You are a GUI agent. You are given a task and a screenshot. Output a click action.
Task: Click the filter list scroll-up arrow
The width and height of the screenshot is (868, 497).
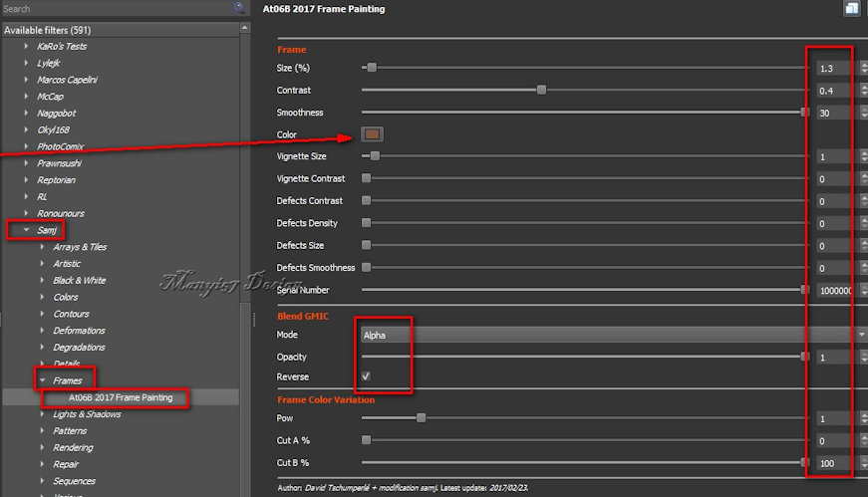coord(245,30)
